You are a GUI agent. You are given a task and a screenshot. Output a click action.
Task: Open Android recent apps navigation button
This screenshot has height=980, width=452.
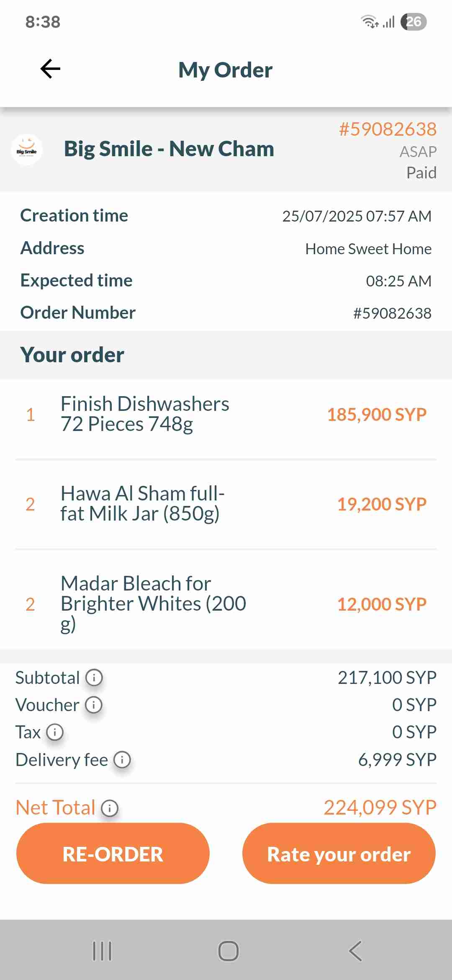(102, 951)
